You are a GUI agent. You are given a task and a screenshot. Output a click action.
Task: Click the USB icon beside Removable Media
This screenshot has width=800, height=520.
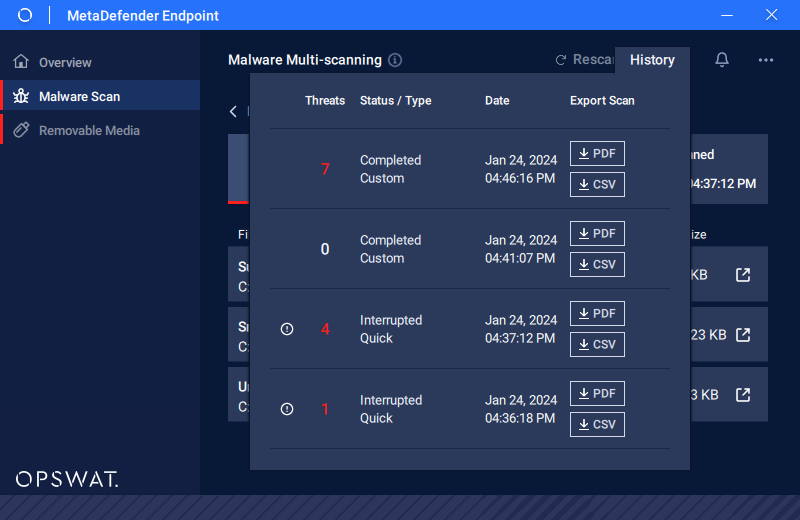(21, 130)
